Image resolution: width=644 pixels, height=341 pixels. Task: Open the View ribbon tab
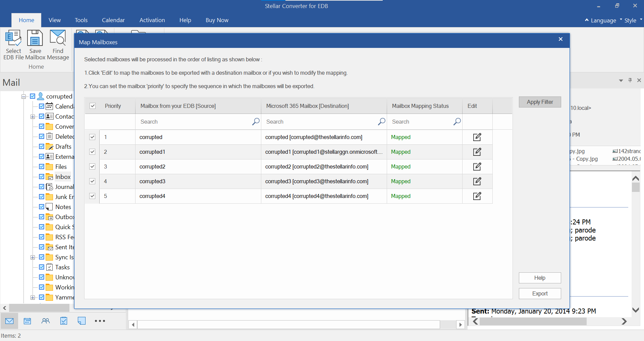click(x=55, y=20)
